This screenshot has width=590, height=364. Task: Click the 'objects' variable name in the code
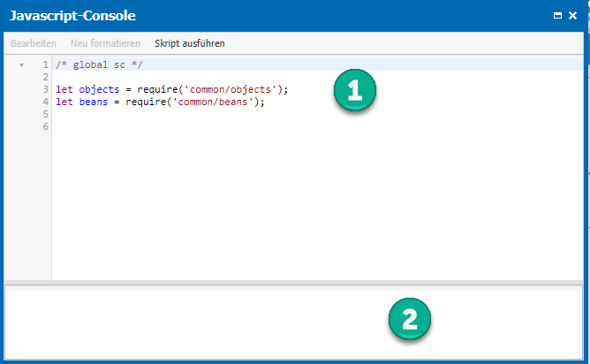point(99,89)
